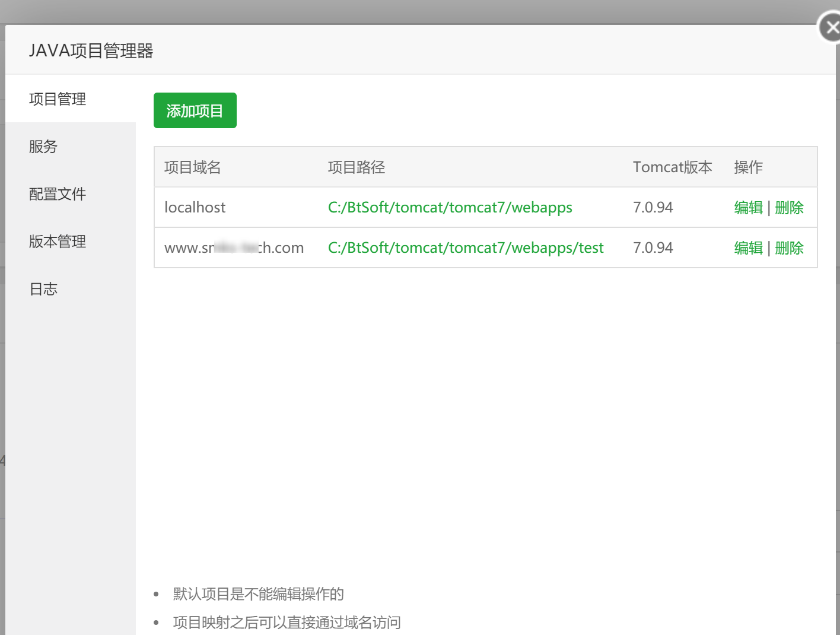This screenshot has width=840, height=635.
Task: Click the 添加项目 button
Action: coord(195,110)
